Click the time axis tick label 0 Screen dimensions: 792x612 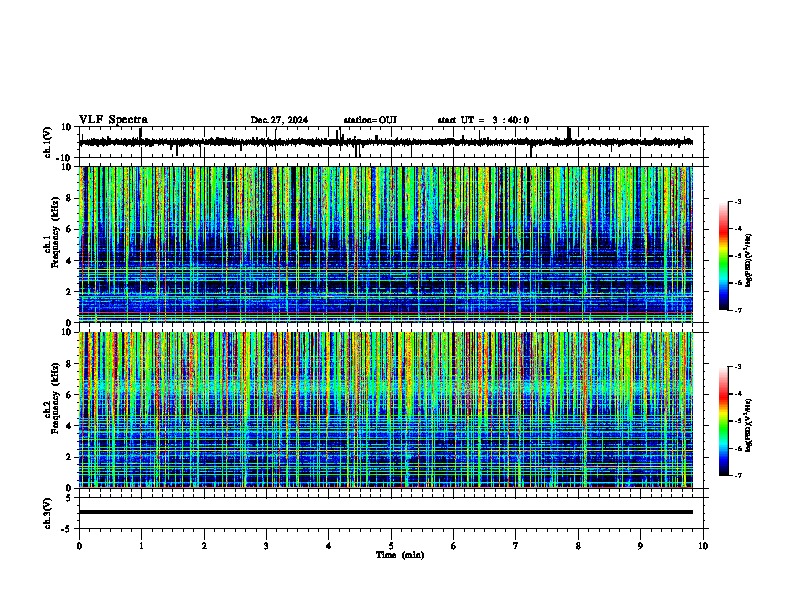pyautogui.click(x=79, y=546)
